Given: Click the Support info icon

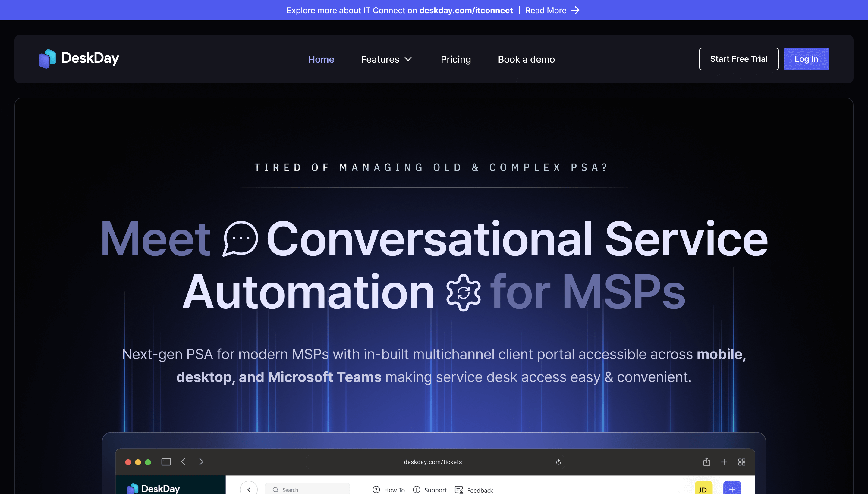Looking at the screenshot, I should click(416, 489).
